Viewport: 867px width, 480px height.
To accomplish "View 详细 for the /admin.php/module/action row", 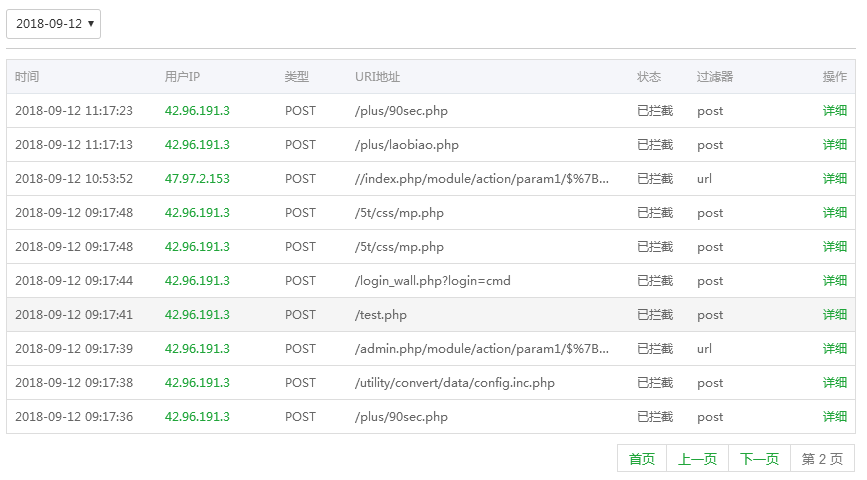I will [x=834, y=349].
